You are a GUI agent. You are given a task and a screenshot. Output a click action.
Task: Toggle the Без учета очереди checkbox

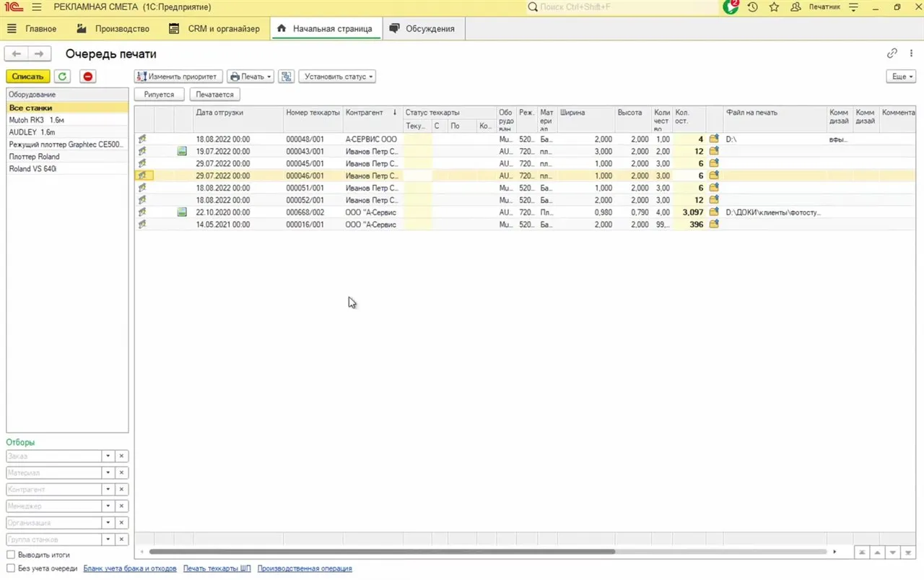click(11, 568)
